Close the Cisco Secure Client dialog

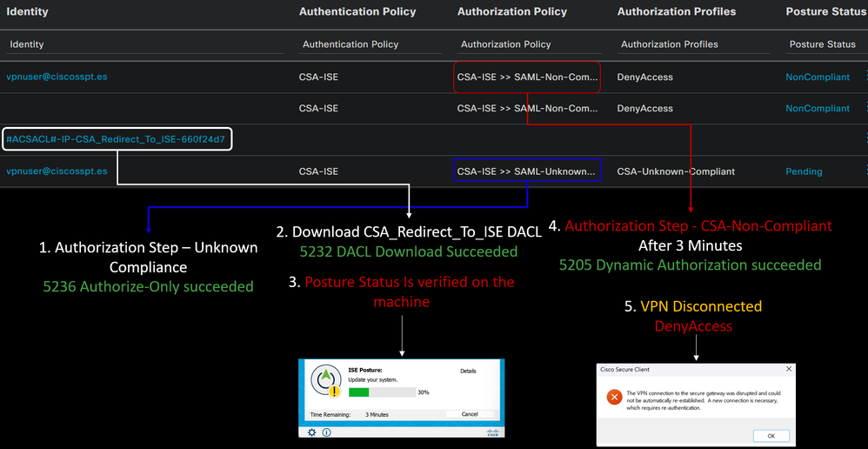pyautogui.click(x=789, y=369)
